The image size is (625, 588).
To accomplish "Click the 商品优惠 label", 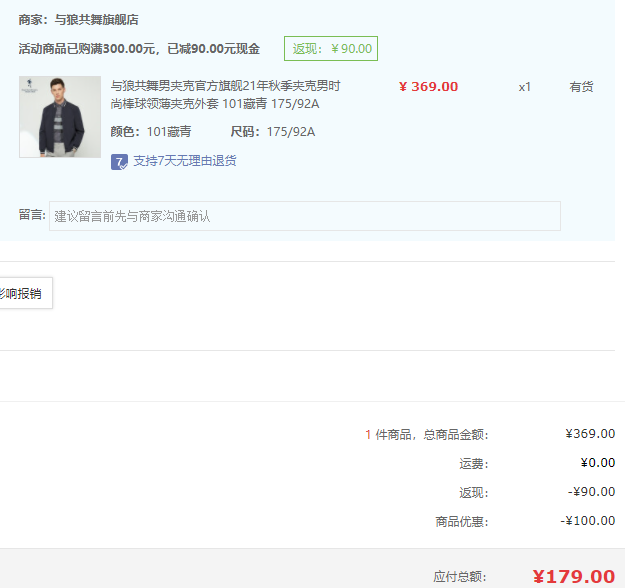I will (x=462, y=521).
